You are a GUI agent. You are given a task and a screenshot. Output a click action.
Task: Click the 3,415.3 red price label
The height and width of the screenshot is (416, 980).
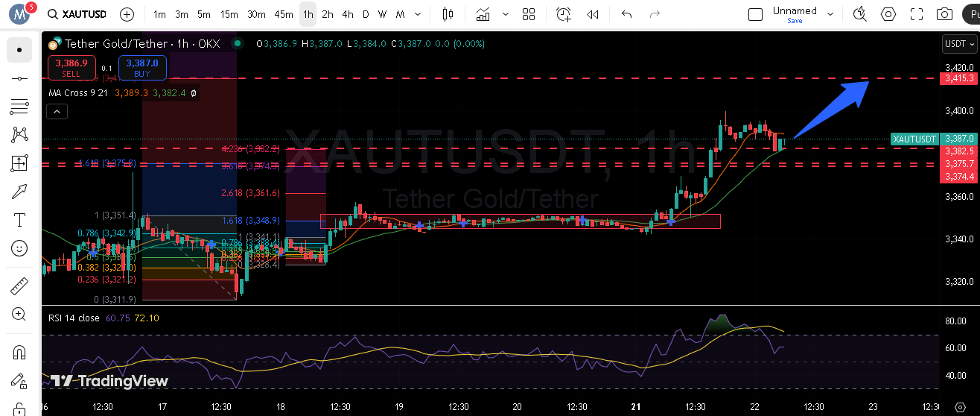tap(958, 78)
